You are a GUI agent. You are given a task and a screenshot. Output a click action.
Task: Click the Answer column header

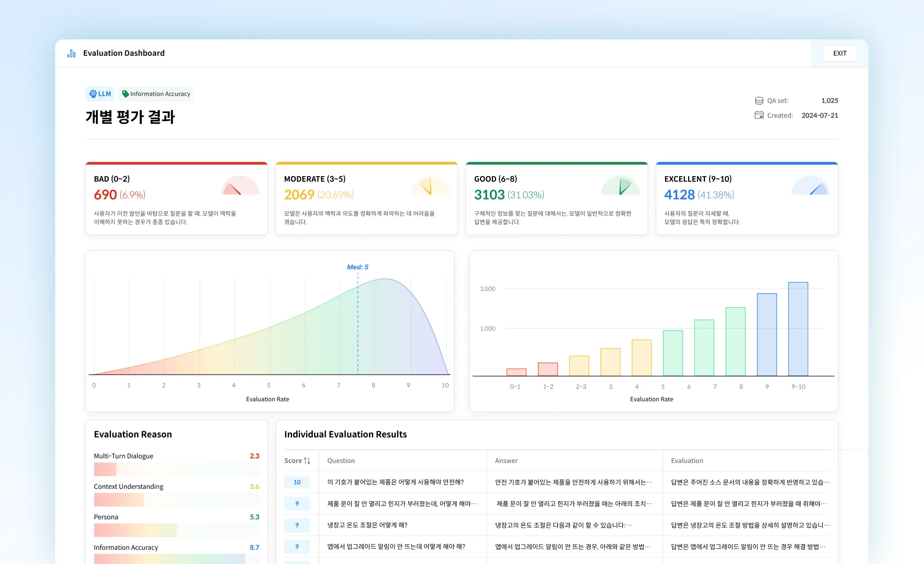pyautogui.click(x=506, y=461)
